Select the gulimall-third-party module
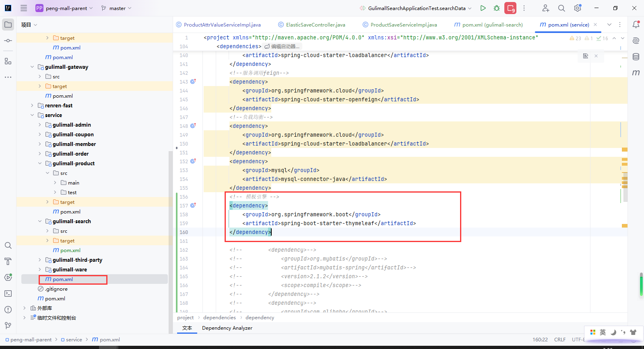This screenshot has width=644, height=349. 77,260
